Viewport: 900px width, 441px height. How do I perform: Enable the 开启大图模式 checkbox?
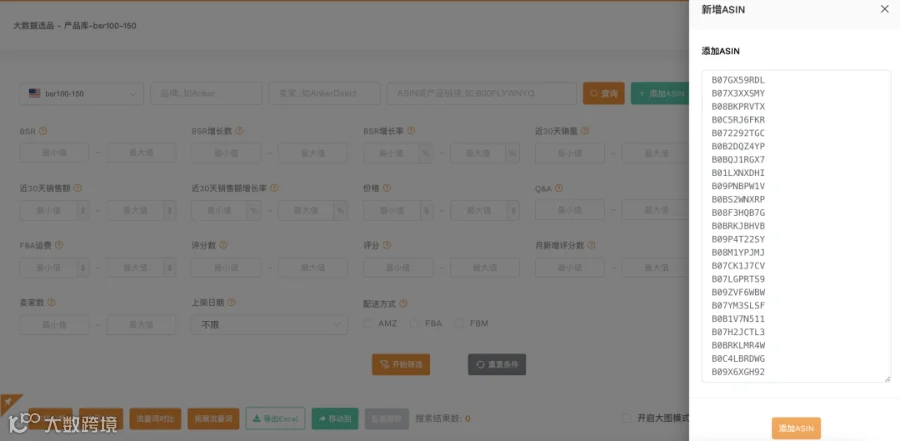coord(626,418)
